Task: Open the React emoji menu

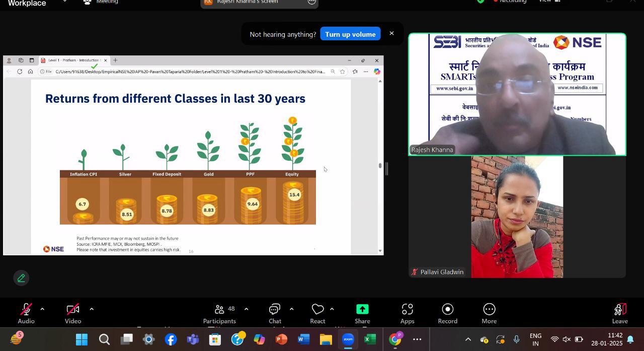Action: tap(317, 313)
